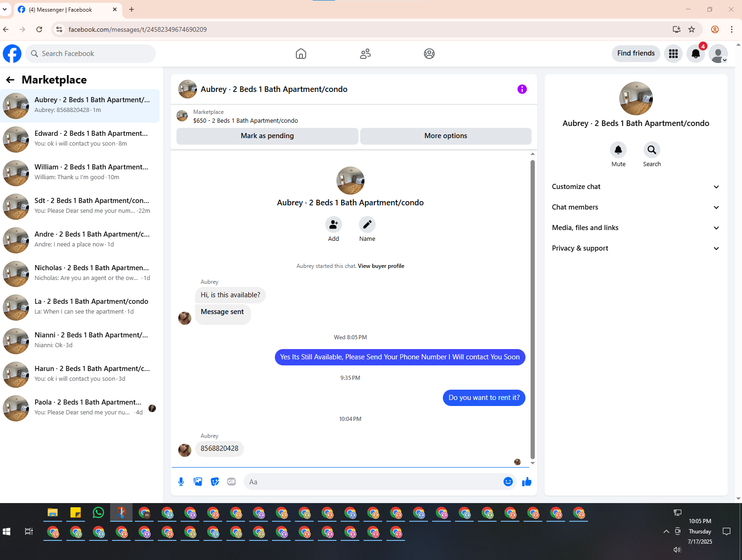Click Mark as pending button
Image resolution: width=742 pixels, height=560 pixels.
(x=267, y=136)
